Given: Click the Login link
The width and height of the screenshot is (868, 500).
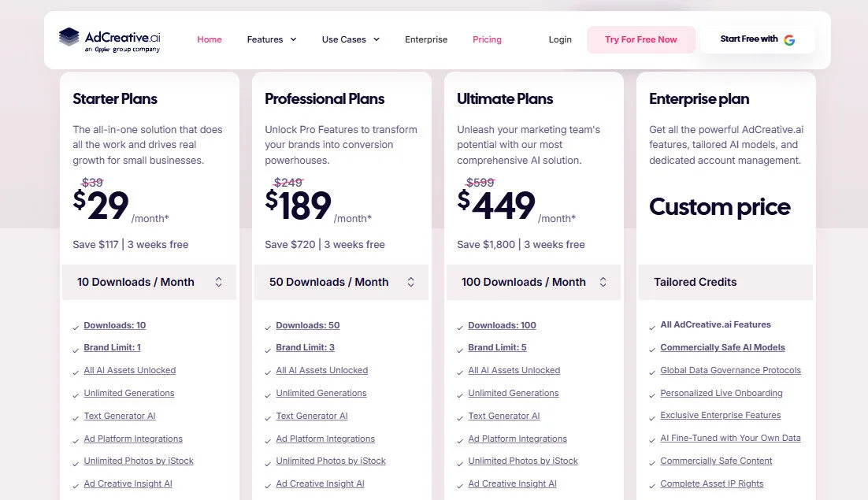Looking at the screenshot, I should [560, 39].
